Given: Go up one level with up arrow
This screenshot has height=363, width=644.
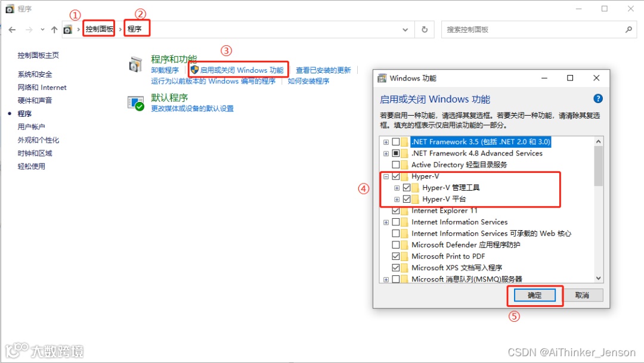Looking at the screenshot, I should [54, 30].
